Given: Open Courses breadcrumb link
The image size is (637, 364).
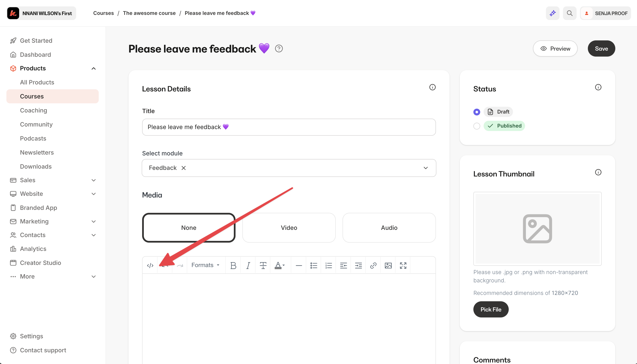Looking at the screenshot, I should (103, 13).
